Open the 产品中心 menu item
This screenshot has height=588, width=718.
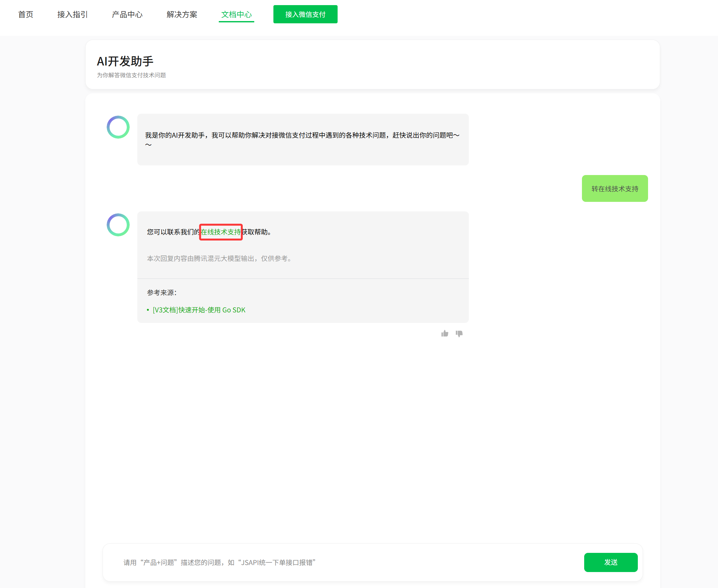(x=127, y=15)
